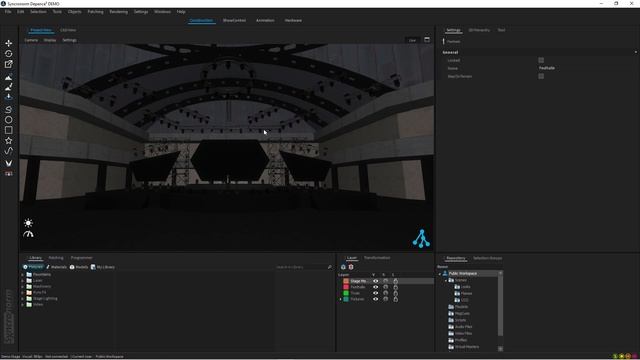640x360 pixels.
Task: Click the import download-arrow tool
Action: pos(9,97)
